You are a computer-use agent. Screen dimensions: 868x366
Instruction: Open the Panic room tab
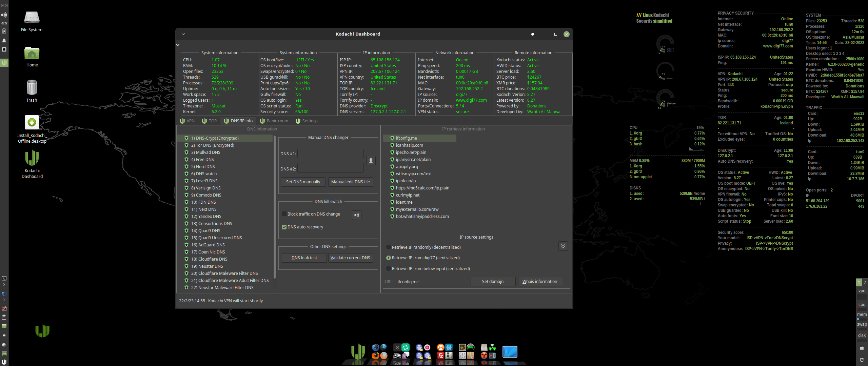(274, 121)
